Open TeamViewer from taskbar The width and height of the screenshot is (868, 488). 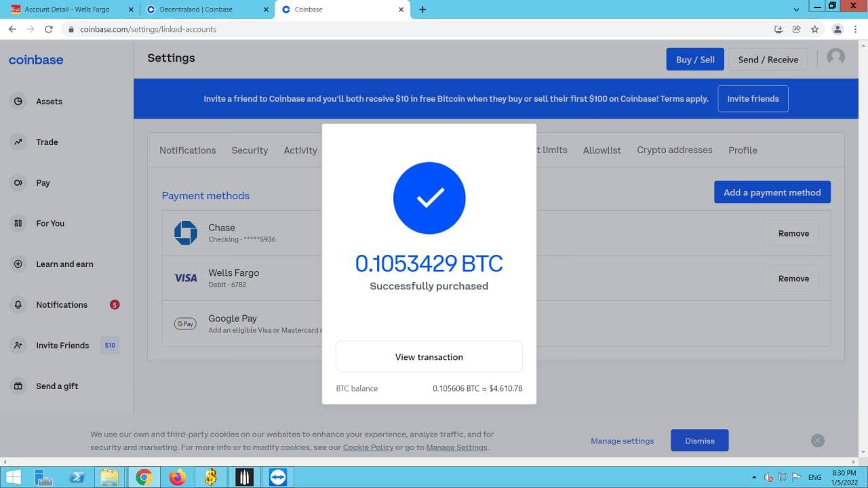click(278, 477)
